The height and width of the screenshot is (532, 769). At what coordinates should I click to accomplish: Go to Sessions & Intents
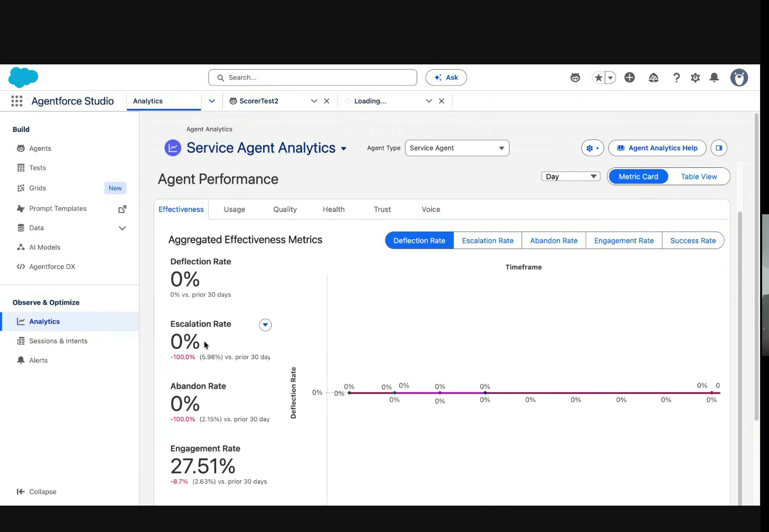[58, 341]
